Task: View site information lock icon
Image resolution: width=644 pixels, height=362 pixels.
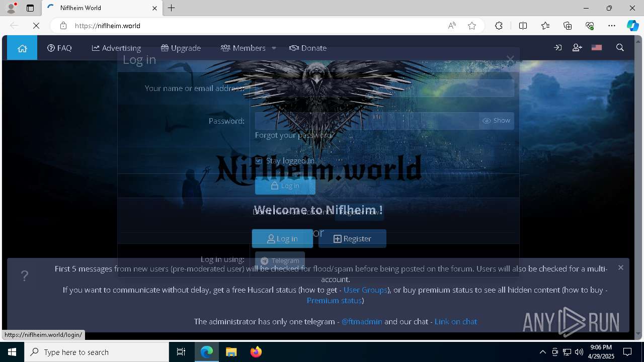Action: pos(63,26)
